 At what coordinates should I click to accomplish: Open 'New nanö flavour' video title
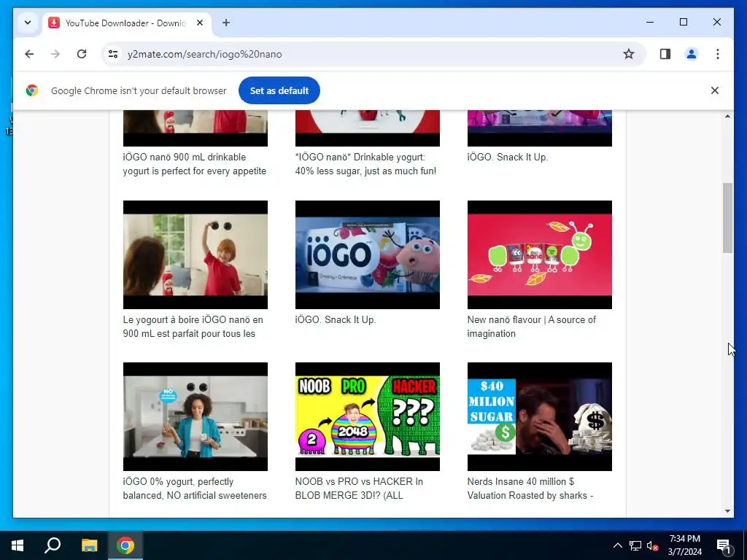pos(531,327)
